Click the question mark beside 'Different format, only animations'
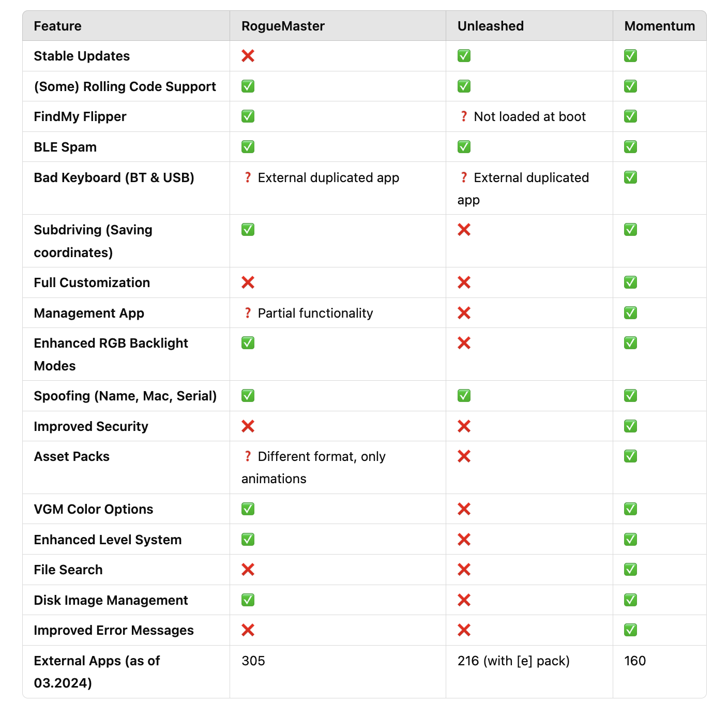Screen dimensions: 728x716 pyautogui.click(x=248, y=456)
